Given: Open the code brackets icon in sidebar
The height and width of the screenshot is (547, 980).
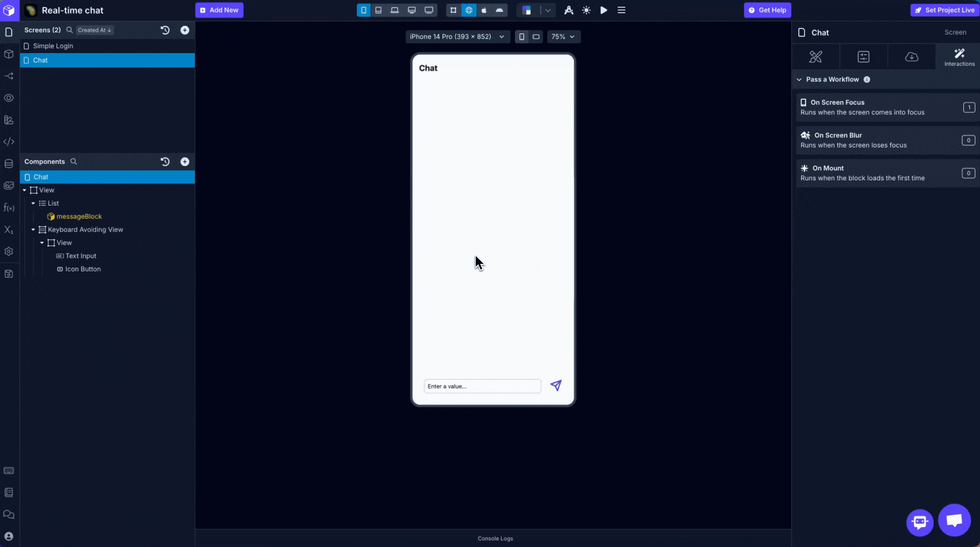Looking at the screenshot, I should (9, 142).
